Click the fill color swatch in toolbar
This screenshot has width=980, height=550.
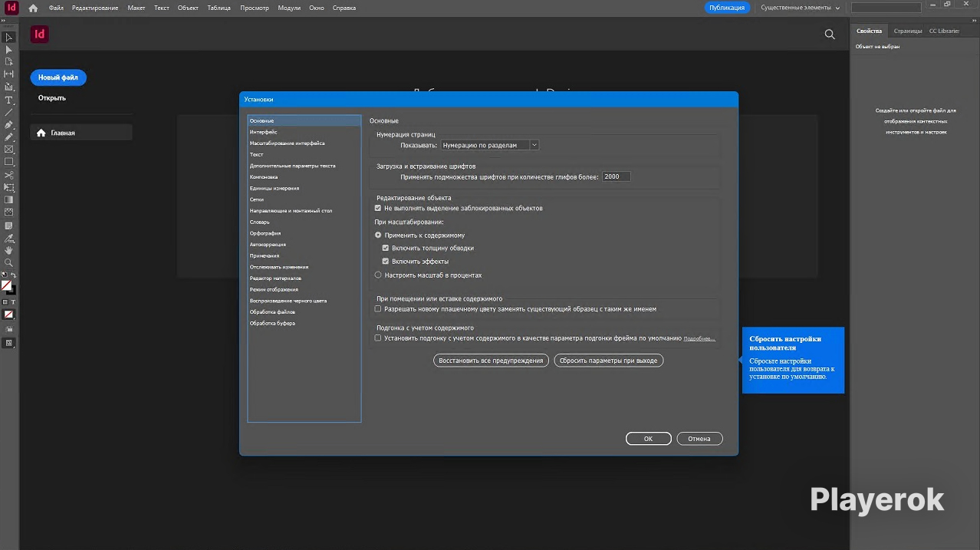click(6, 285)
